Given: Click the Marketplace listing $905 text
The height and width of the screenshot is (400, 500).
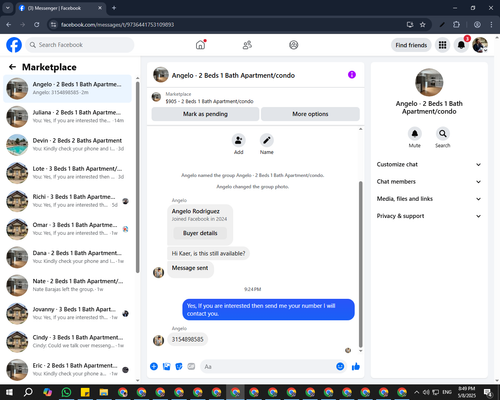Looking at the screenshot, I should [209, 101].
